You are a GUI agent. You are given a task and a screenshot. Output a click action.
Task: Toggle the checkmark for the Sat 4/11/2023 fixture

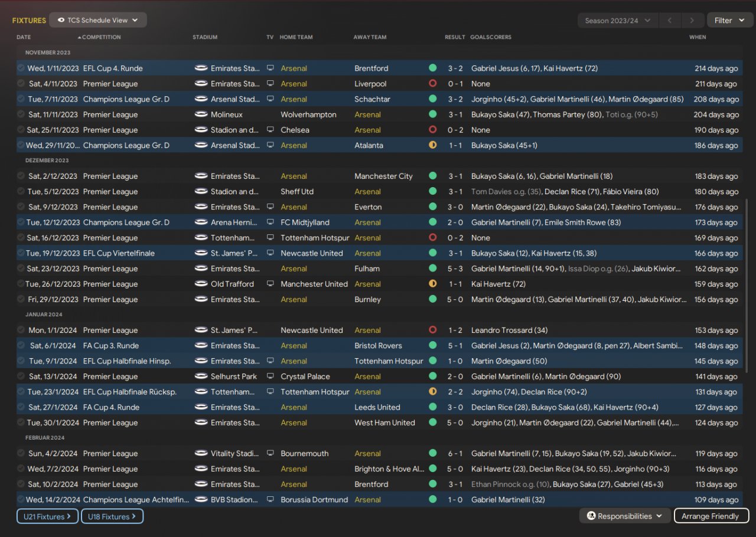(21, 84)
